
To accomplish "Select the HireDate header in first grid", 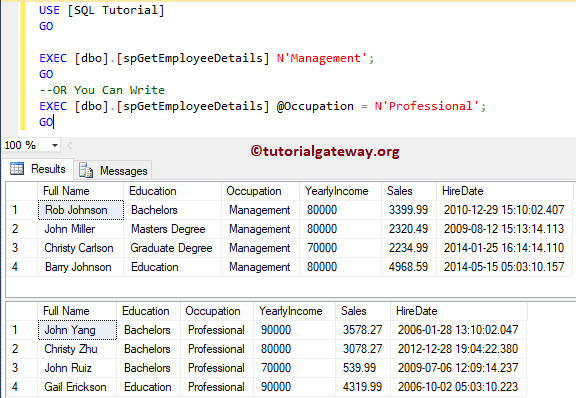I will [x=504, y=191].
